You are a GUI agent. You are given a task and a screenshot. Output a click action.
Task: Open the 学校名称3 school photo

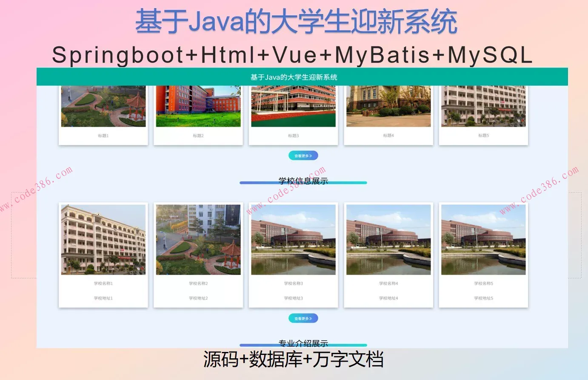pyautogui.click(x=293, y=240)
